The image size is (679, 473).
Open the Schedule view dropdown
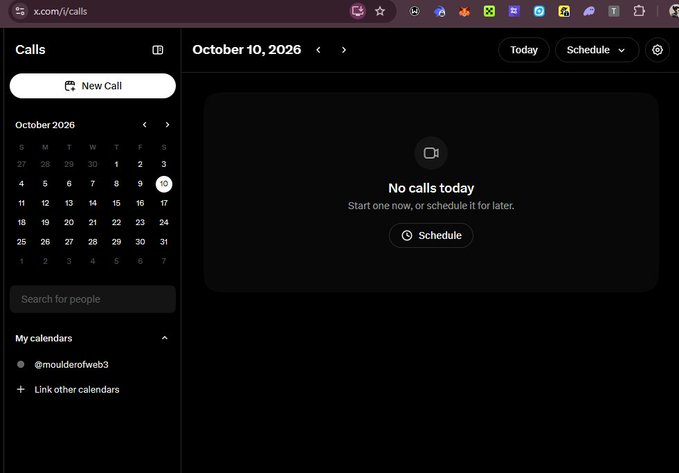597,50
